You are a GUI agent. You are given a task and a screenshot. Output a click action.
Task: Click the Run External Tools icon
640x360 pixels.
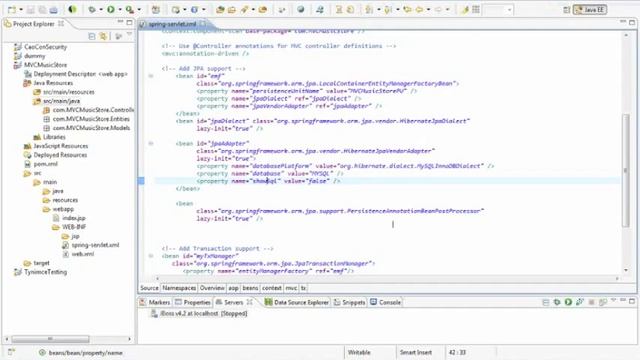click(130, 9)
